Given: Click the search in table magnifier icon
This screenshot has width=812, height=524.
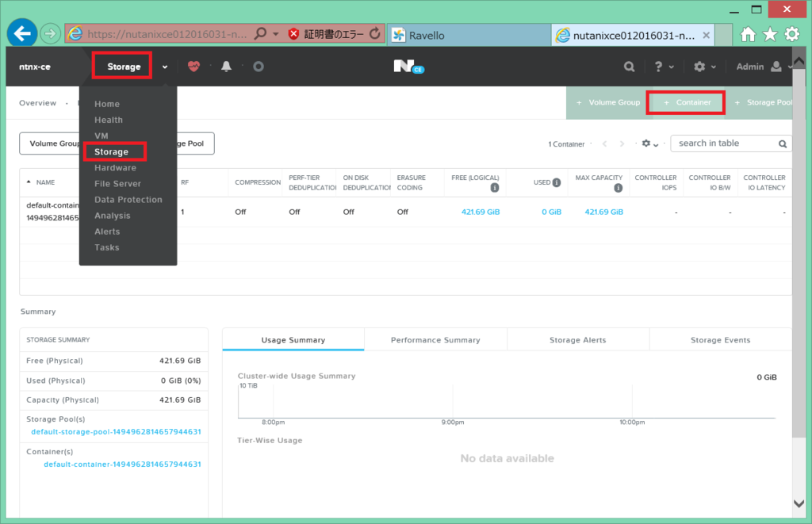Looking at the screenshot, I should tap(783, 144).
